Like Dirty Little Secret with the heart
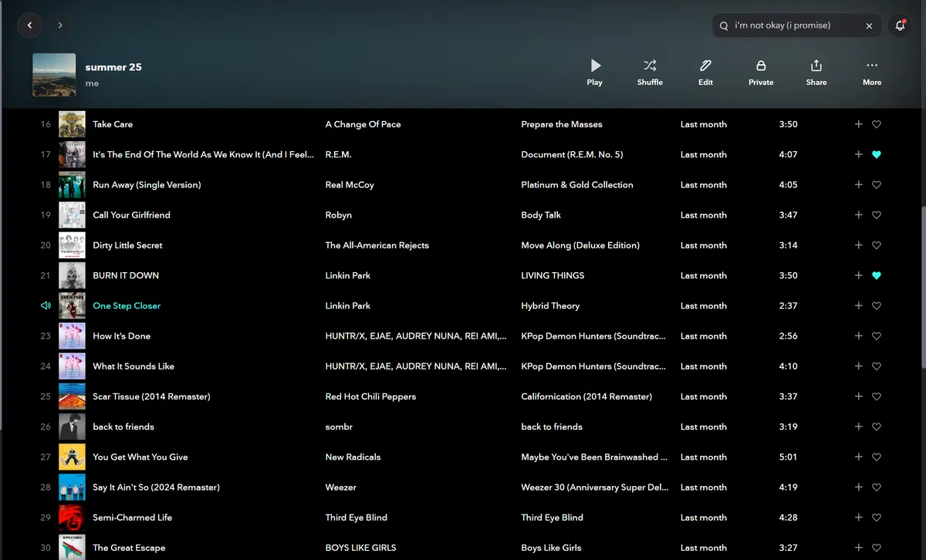 877,245
